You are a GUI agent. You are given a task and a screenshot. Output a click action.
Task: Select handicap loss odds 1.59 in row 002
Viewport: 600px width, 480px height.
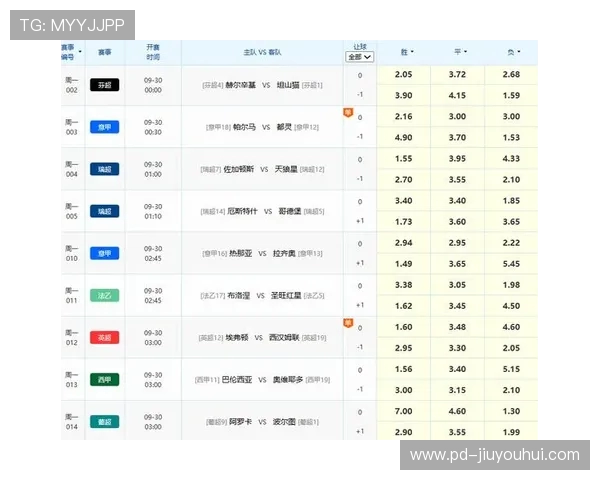pyautogui.click(x=511, y=95)
